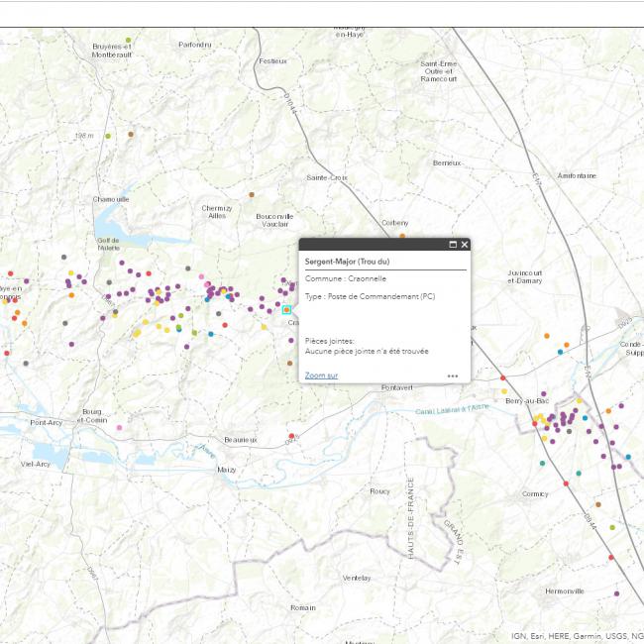Viewport: 644px width, 644px height.
Task: Close the Sergent-Major info popup
Action: [x=464, y=245]
